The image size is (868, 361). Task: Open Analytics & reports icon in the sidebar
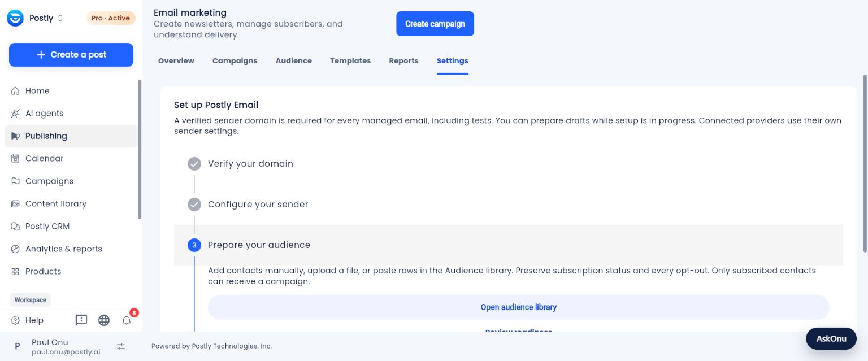(15, 249)
